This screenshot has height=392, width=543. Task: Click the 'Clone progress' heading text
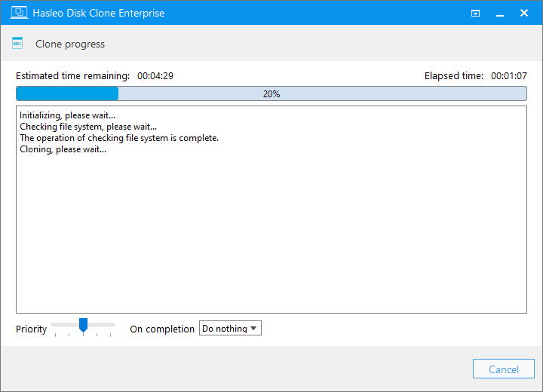[70, 44]
